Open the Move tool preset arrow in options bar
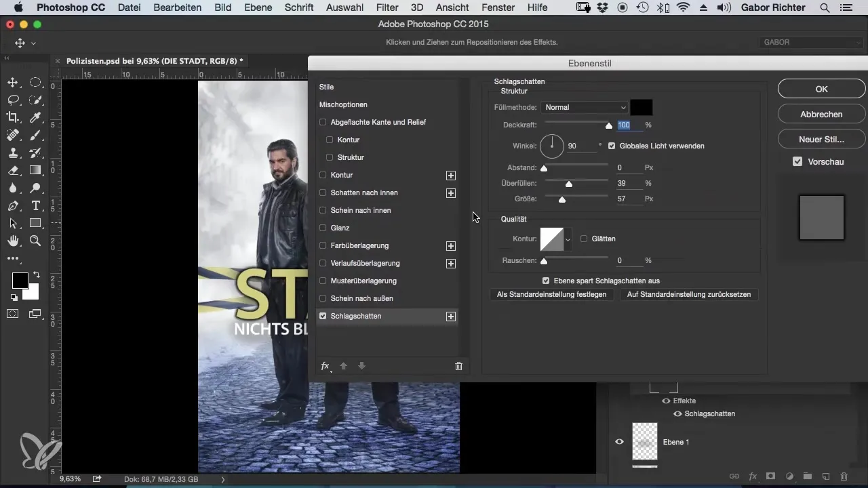Viewport: 868px width, 488px height. pos(33,43)
